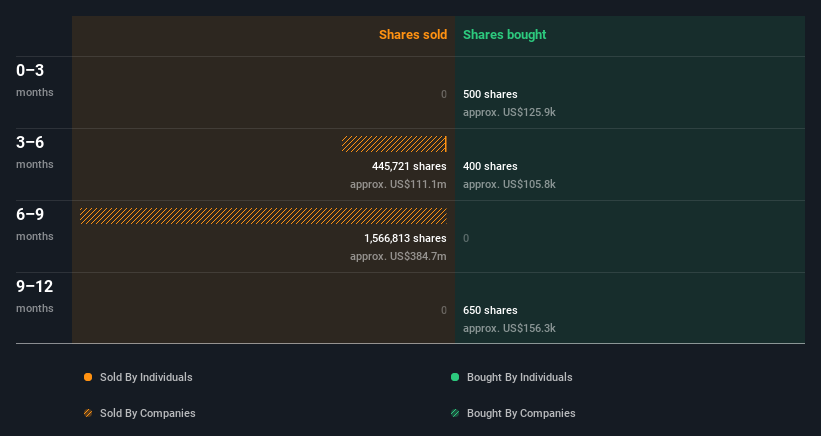Click the 1,566,813 shares sold value

click(405, 238)
